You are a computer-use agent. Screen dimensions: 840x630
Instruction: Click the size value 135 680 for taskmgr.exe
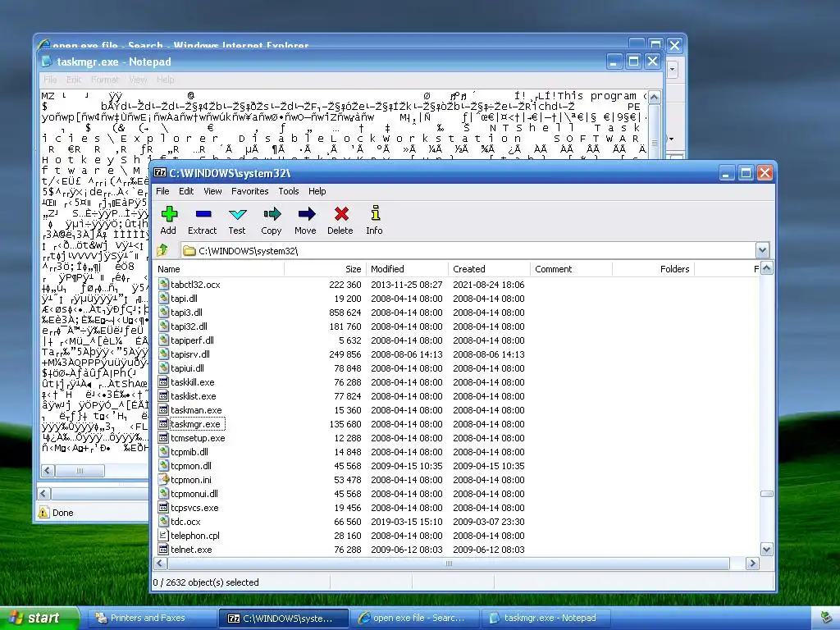[x=345, y=424]
